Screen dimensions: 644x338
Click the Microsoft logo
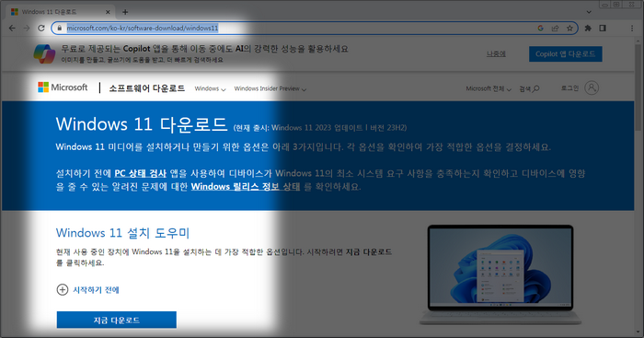pyautogui.click(x=63, y=87)
